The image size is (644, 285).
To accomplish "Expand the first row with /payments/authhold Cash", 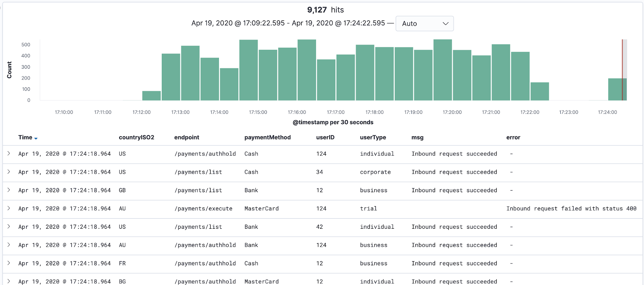I will point(8,154).
